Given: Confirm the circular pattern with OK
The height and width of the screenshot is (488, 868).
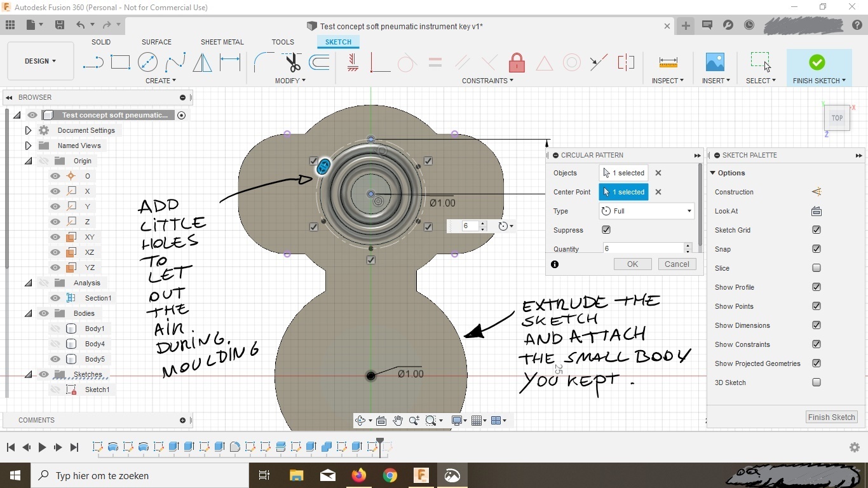Looking at the screenshot, I should [x=632, y=264].
